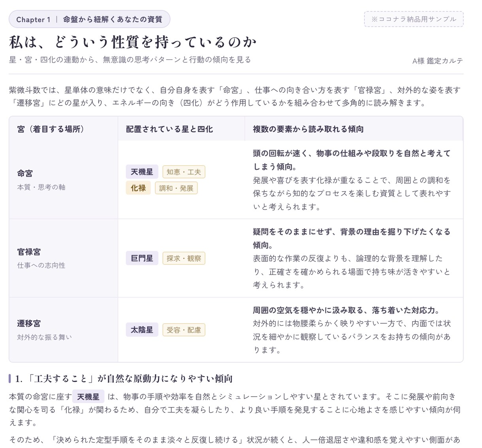Click the sentence starting 表面的な作業の反復よりも
Image resolution: width=482 pixels, height=448 pixels.
352,272
